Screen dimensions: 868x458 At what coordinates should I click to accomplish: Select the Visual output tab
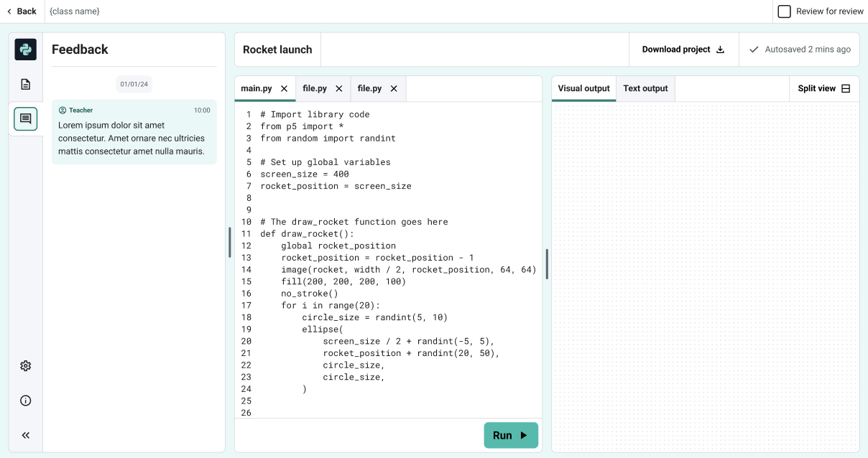583,89
